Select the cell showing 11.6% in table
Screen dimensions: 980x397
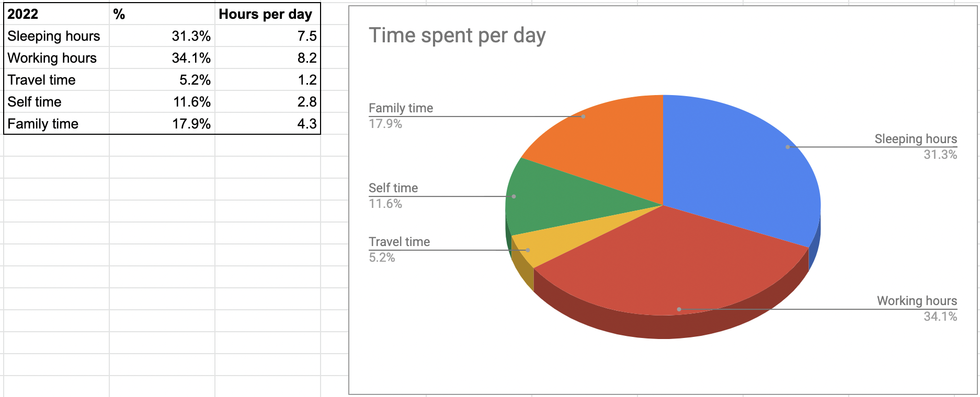(162, 102)
